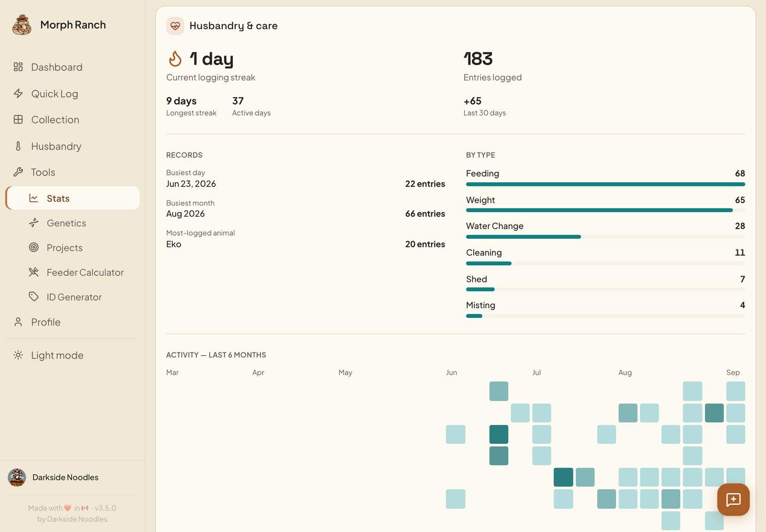The width and height of the screenshot is (766, 532).
Task: Click the Collection table icon
Action: [x=18, y=119]
